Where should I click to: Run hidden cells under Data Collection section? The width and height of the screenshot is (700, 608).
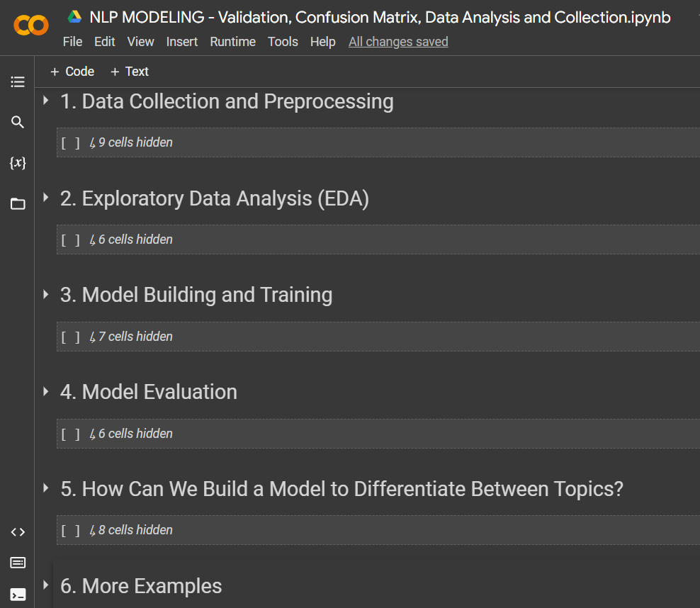point(70,142)
